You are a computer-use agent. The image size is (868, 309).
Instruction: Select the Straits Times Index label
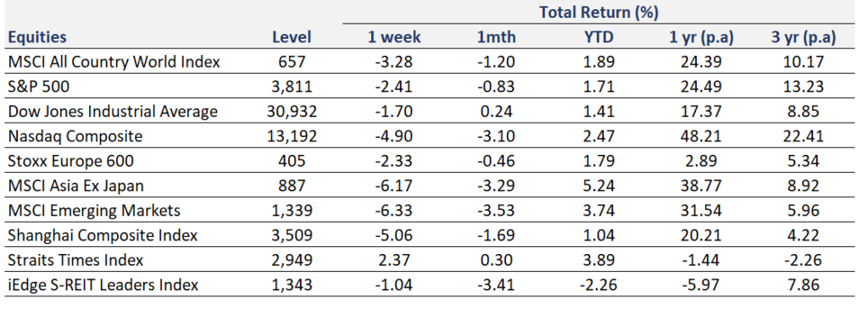click(75, 260)
